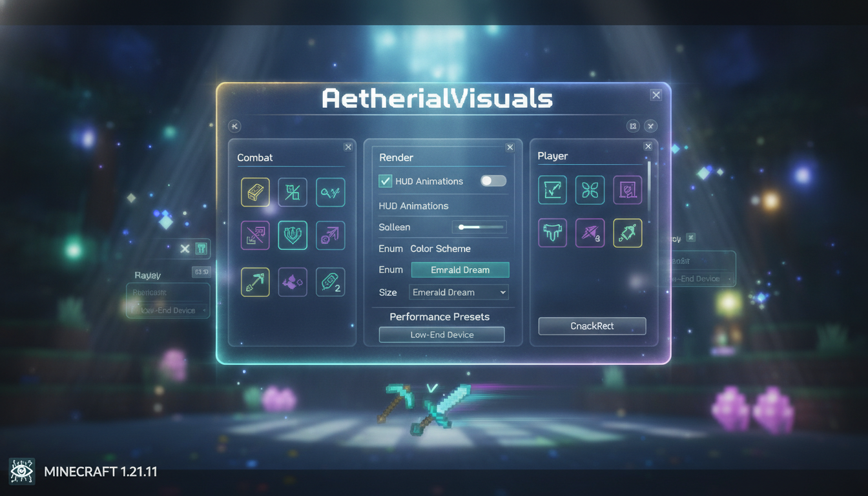
Task: Select the slashed-squares percent icon in Combat
Action: (293, 192)
